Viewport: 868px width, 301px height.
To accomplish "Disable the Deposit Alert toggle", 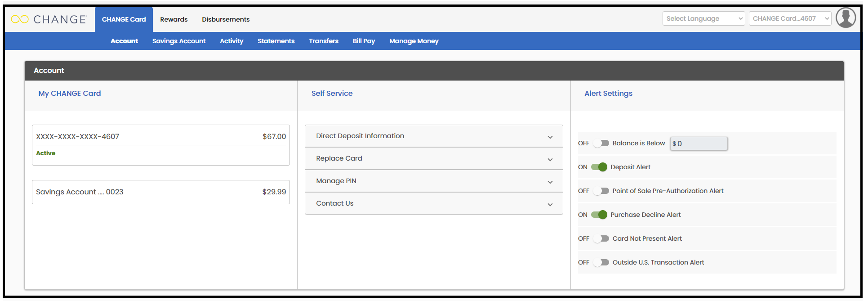I will (x=599, y=167).
